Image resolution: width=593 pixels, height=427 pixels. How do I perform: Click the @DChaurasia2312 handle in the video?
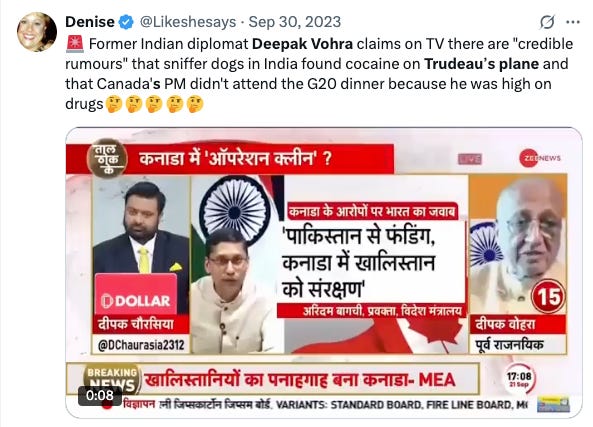pos(141,345)
